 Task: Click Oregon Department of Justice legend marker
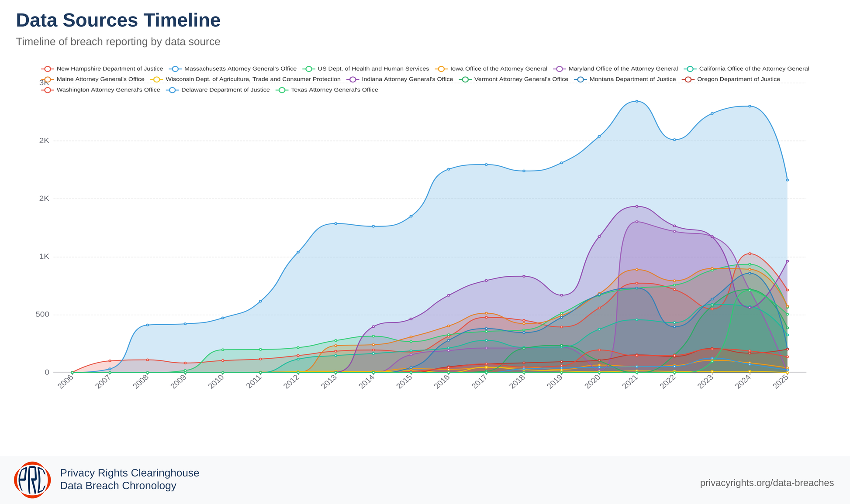coord(689,79)
